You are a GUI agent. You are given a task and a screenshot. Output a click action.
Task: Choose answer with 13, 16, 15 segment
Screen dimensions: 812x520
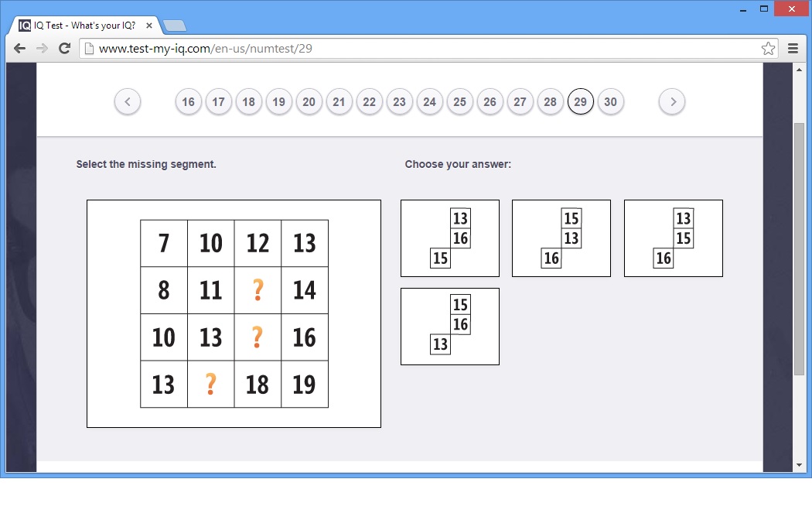click(450, 238)
